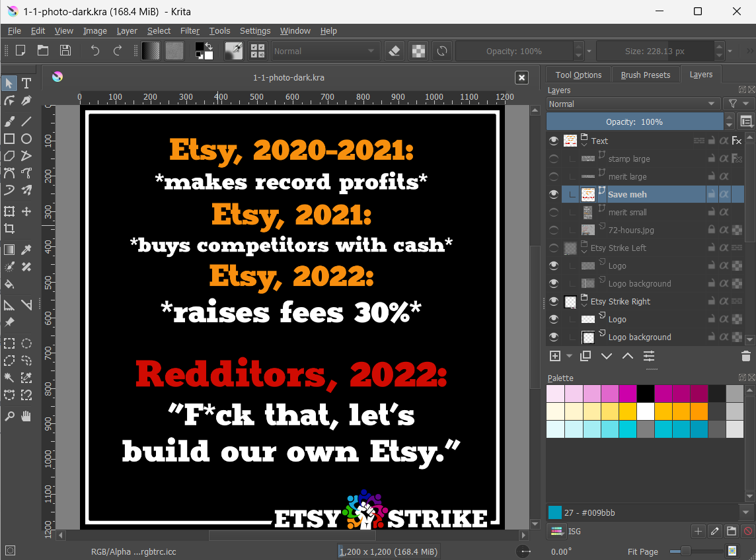
Task: Open the brush editor settings icon
Action: pos(234,51)
